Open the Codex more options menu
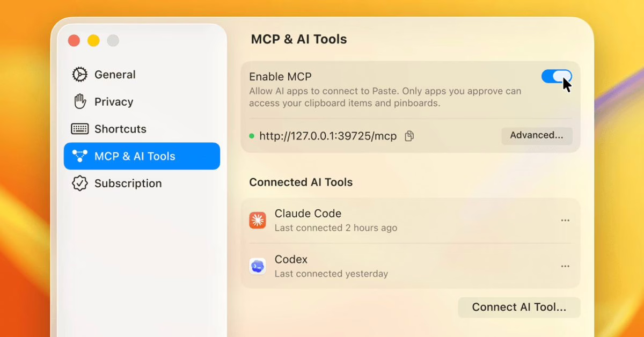644x337 pixels. tap(565, 266)
